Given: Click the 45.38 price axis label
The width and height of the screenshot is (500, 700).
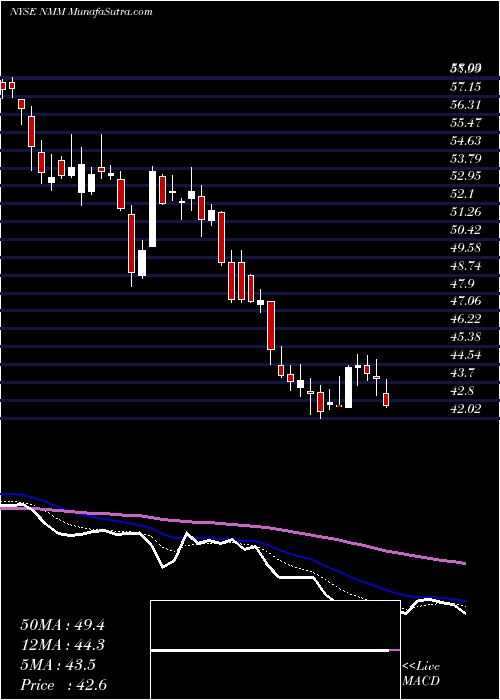Looking at the screenshot, I should coord(465,337).
